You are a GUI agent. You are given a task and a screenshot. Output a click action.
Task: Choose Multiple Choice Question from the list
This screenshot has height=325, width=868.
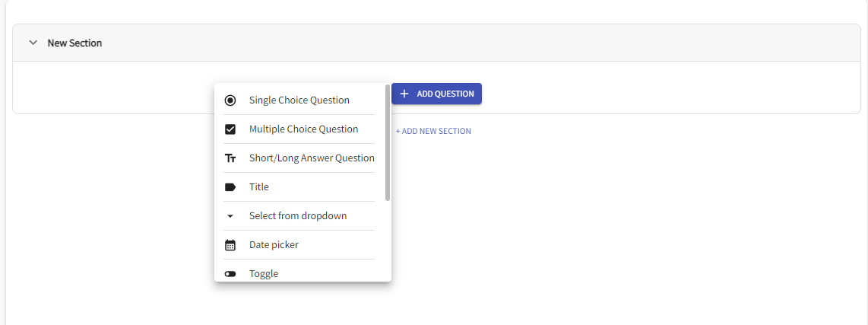click(299, 129)
